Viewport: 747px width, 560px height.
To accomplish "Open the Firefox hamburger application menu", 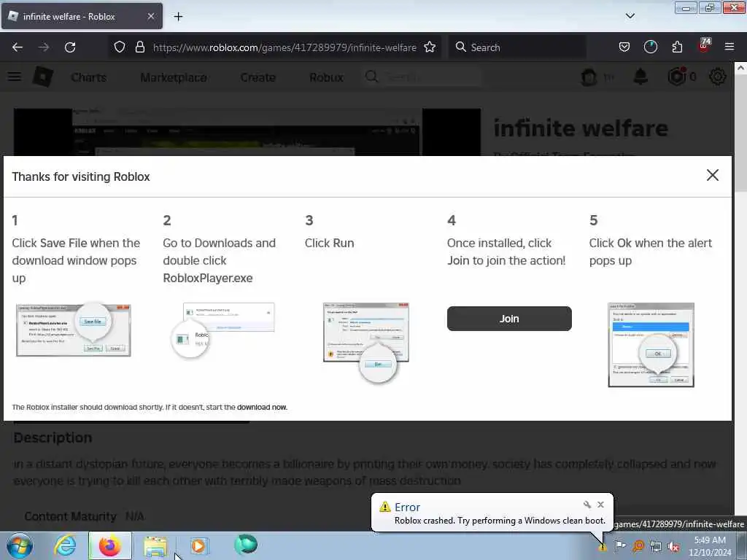I will (x=729, y=47).
